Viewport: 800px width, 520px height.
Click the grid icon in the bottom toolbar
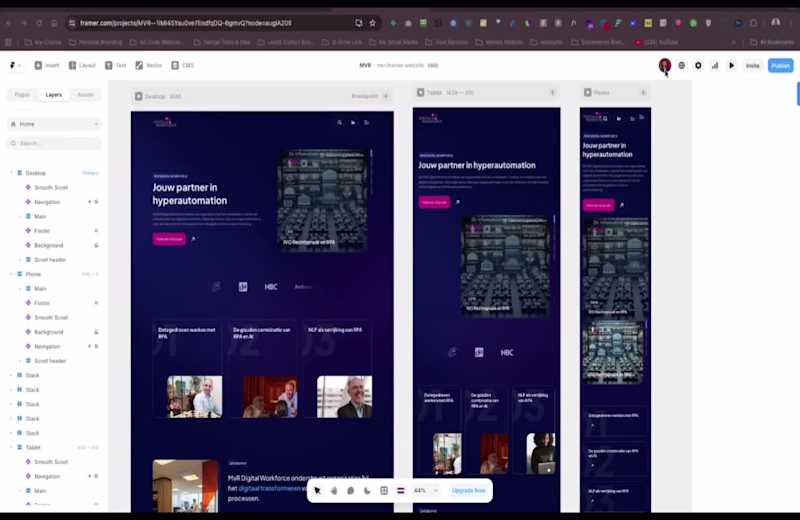[384, 490]
